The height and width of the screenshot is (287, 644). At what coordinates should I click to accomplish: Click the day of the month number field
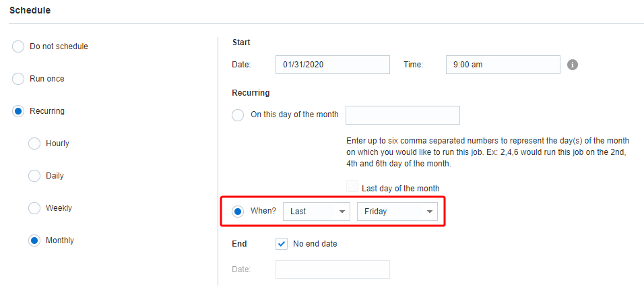pyautogui.click(x=402, y=115)
